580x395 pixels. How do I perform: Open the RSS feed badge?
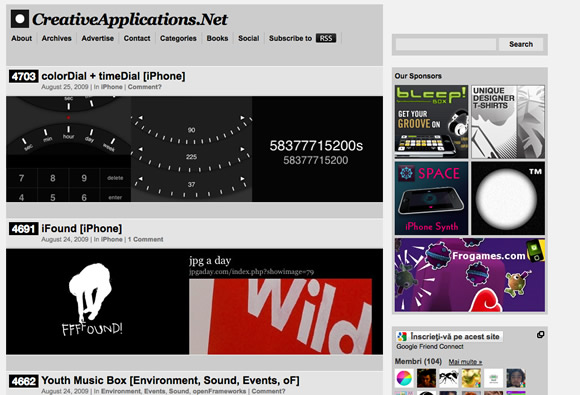pos(326,38)
